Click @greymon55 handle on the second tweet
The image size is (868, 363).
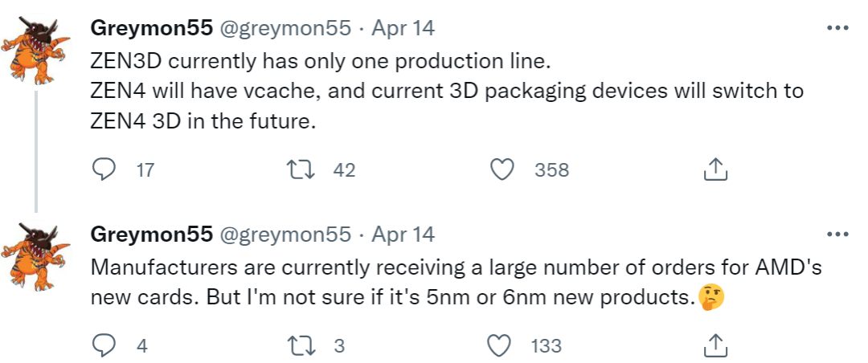pos(285,235)
